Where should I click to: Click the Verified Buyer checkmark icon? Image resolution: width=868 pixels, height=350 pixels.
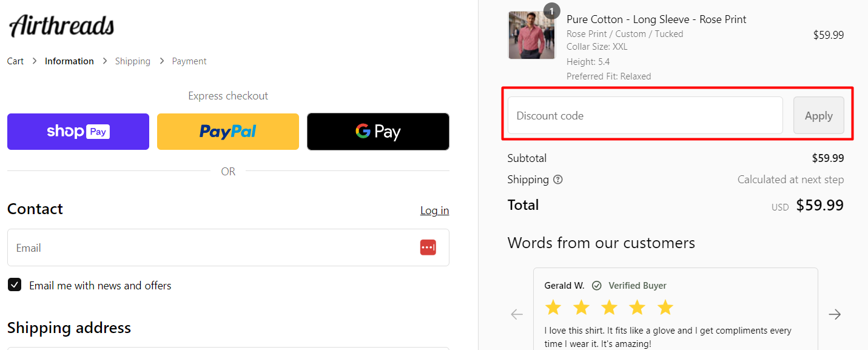tap(597, 285)
